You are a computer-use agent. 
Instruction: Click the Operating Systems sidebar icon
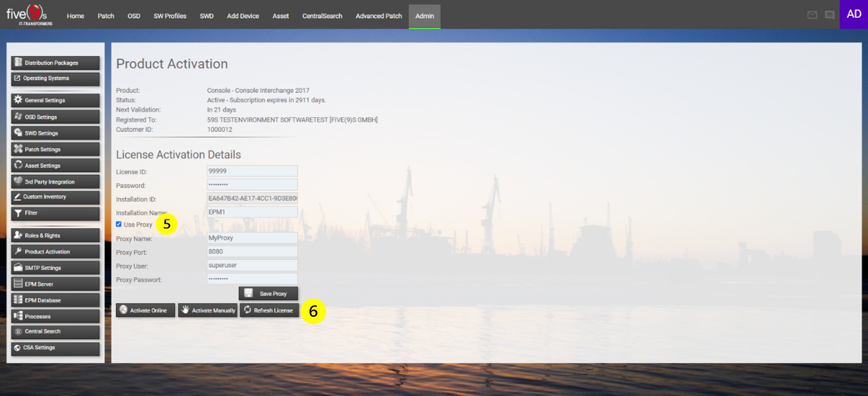pos(17,78)
